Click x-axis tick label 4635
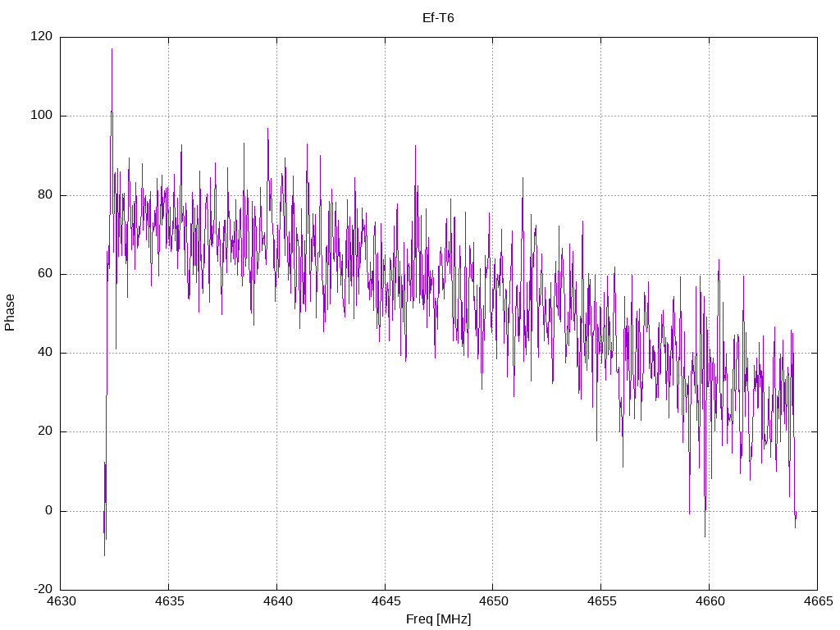 [x=169, y=601]
